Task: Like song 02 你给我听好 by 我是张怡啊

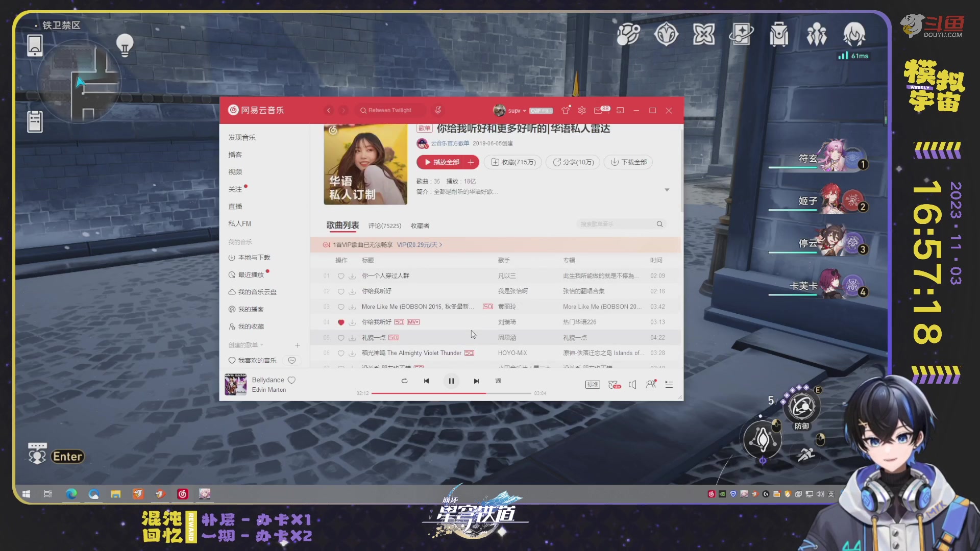Action: click(x=340, y=291)
